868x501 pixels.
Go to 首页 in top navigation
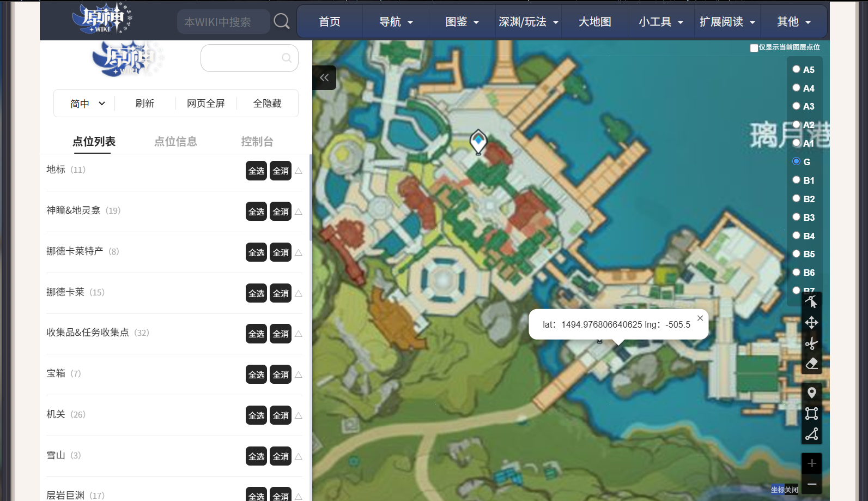click(330, 22)
